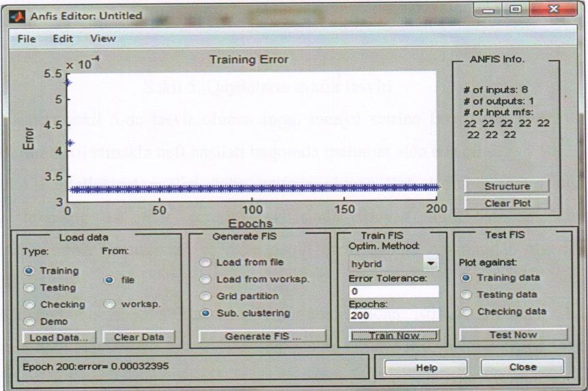This screenshot has width=588, height=391.
Task: Click the Training Error plot title
Action: click(x=249, y=59)
